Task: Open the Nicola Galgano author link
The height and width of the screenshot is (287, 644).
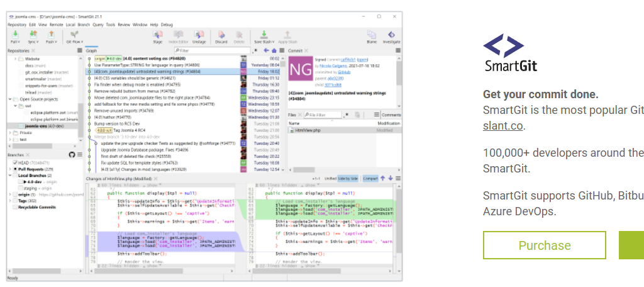Action: coord(333,66)
